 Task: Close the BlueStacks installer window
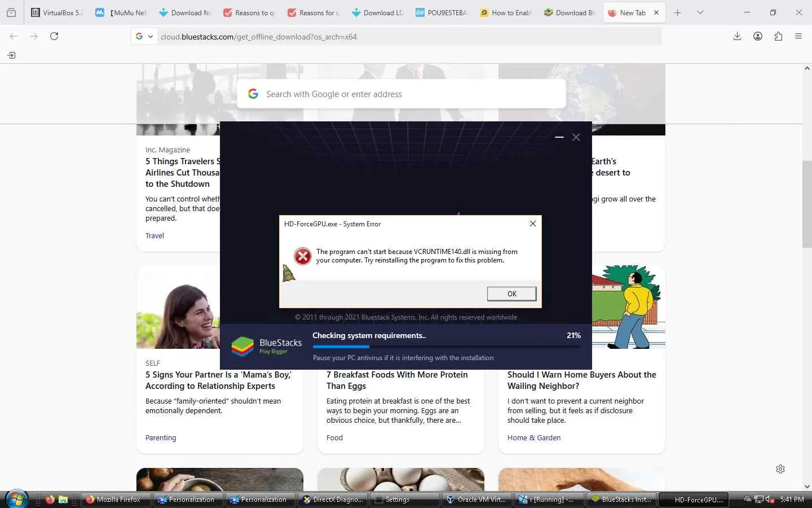click(x=576, y=137)
